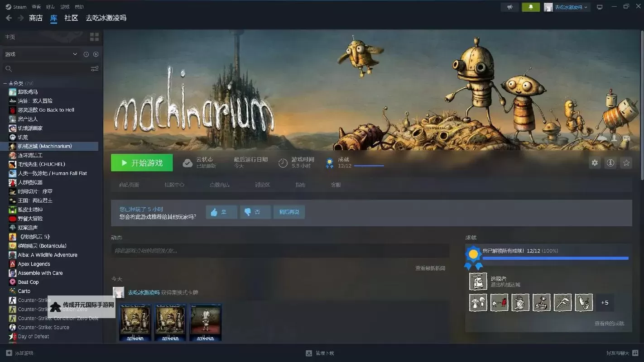Open the 去吃冰激凌吗 profile tab
This screenshot has width=644, height=362.
click(x=106, y=18)
